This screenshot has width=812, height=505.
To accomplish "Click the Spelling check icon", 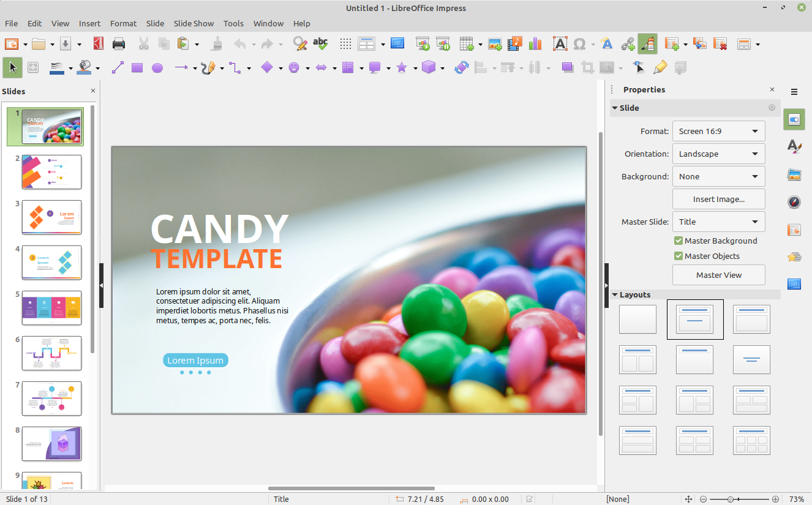I will click(x=320, y=43).
